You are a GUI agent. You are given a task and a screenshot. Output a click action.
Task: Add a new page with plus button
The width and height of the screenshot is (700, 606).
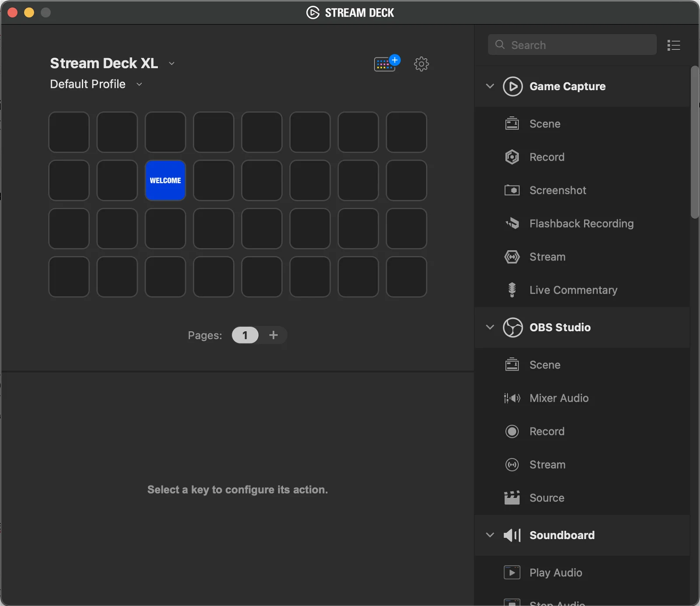click(x=273, y=335)
